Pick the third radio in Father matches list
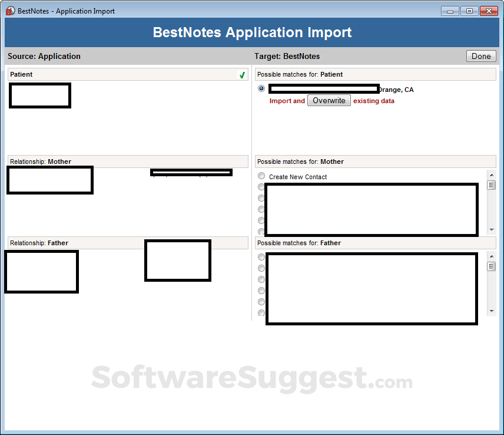 (261, 279)
